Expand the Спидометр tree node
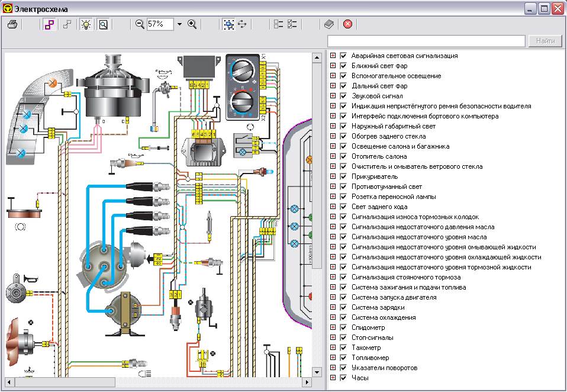The width and height of the screenshot is (567, 392). point(333,327)
